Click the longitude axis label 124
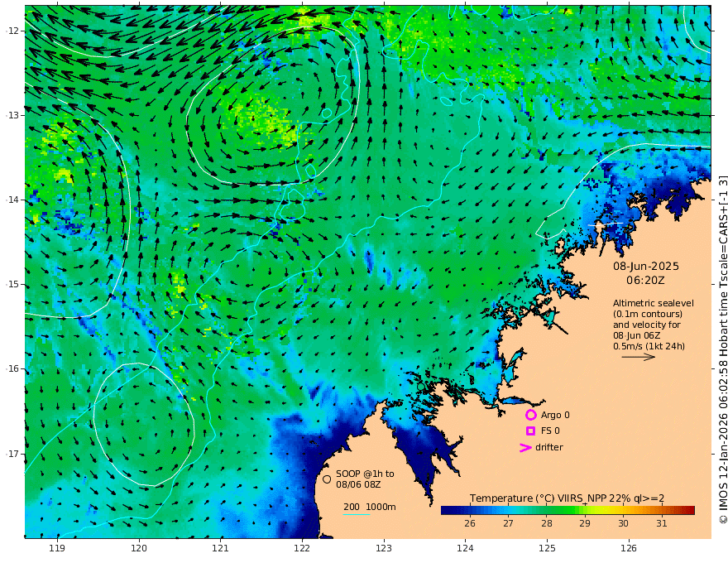Viewport: 728px width, 563px height. tap(465, 548)
